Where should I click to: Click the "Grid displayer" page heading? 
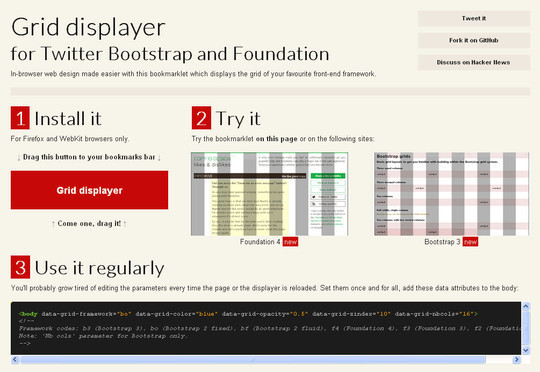(88, 28)
